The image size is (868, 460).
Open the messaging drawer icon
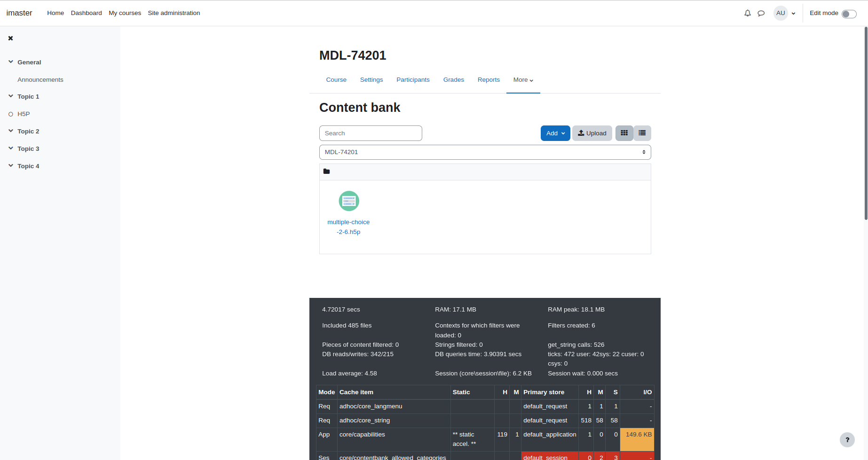761,13
